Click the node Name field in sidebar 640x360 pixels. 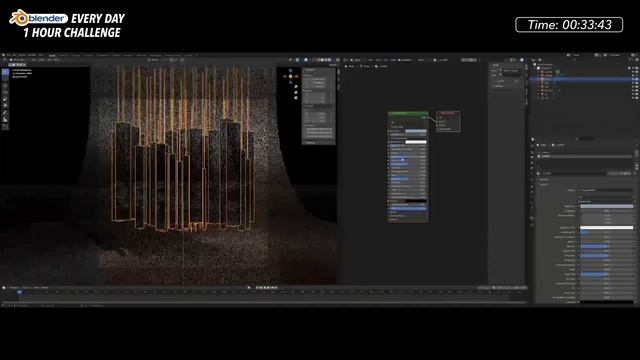[x=511, y=71]
